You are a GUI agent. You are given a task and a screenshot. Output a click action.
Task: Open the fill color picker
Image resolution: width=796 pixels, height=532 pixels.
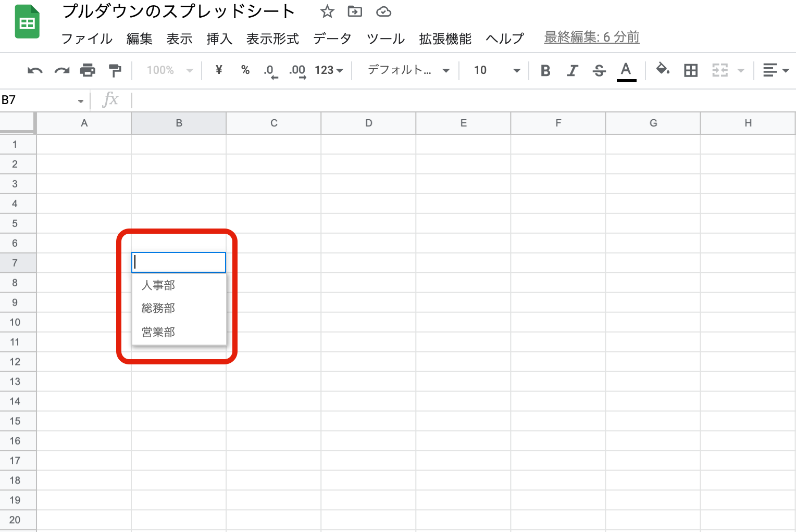click(663, 69)
